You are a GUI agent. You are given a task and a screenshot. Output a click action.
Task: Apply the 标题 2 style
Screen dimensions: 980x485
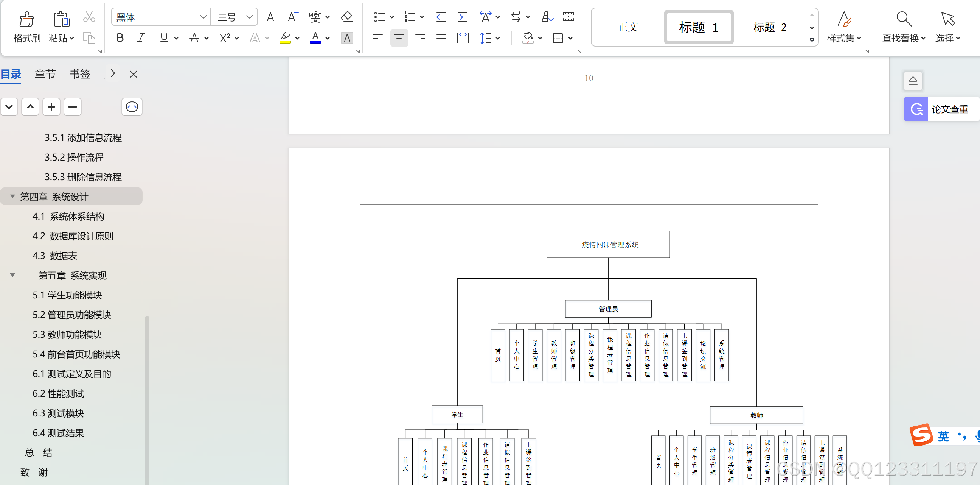click(769, 27)
